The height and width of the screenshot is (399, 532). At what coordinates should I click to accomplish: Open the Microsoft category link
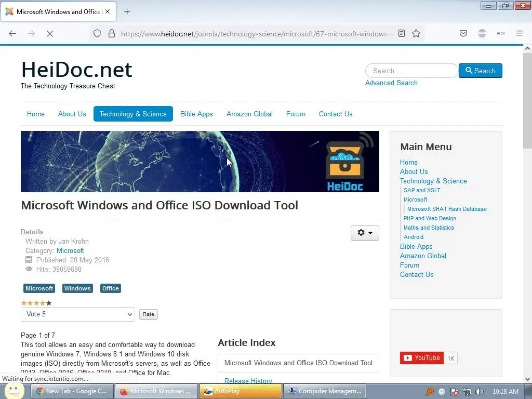70,251
